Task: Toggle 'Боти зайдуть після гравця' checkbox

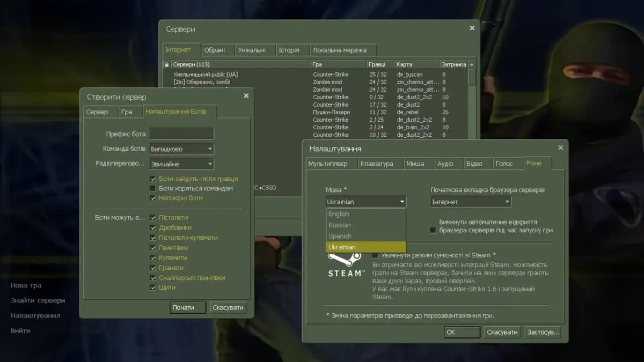Action: point(153,179)
